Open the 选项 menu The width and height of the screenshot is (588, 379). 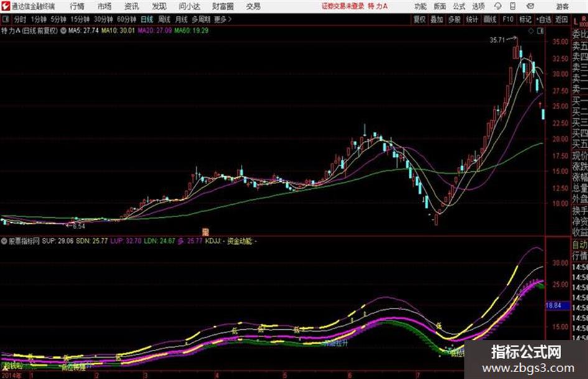478,6
